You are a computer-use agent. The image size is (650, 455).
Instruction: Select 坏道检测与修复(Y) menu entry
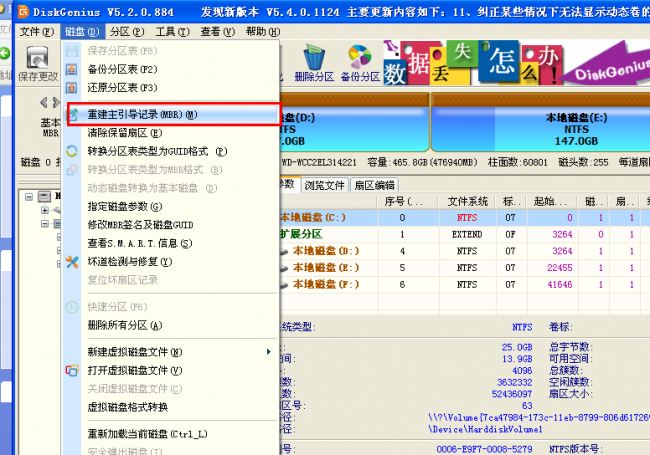[171, 261]
